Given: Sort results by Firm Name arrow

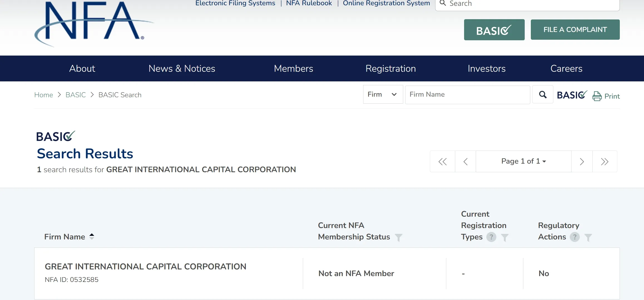Looking at the screenshot, I should (92, 236).
